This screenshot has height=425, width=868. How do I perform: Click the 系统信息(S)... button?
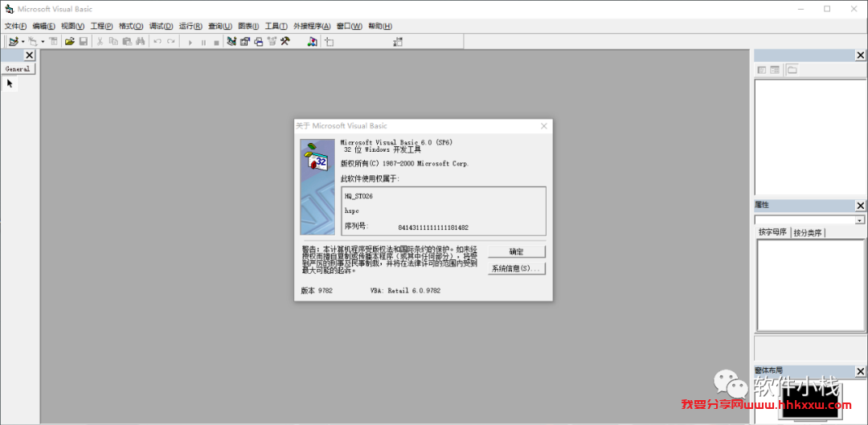pyautogui.click(x=517, y=268)
